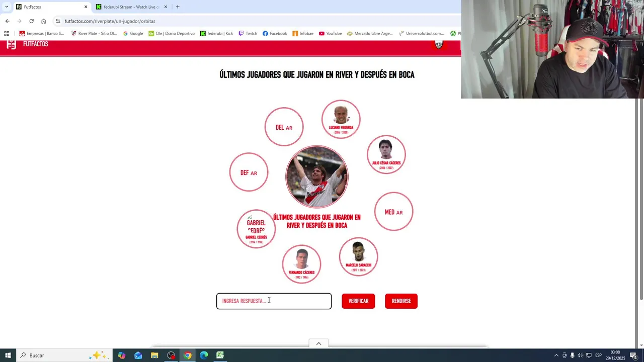Open the Chrome apps grid icon
Viewport: 644px width, 362px height.
click(x=7, y=34)
